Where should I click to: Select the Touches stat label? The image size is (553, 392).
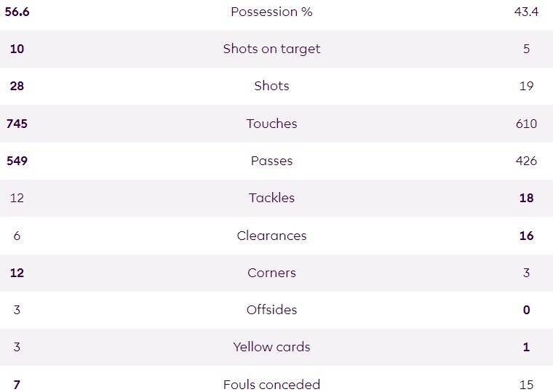271,124
